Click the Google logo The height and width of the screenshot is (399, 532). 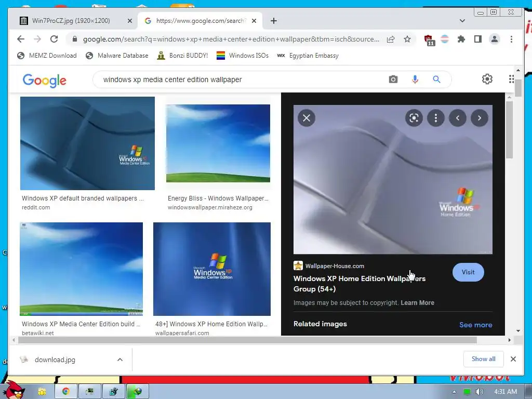(45, 81)
